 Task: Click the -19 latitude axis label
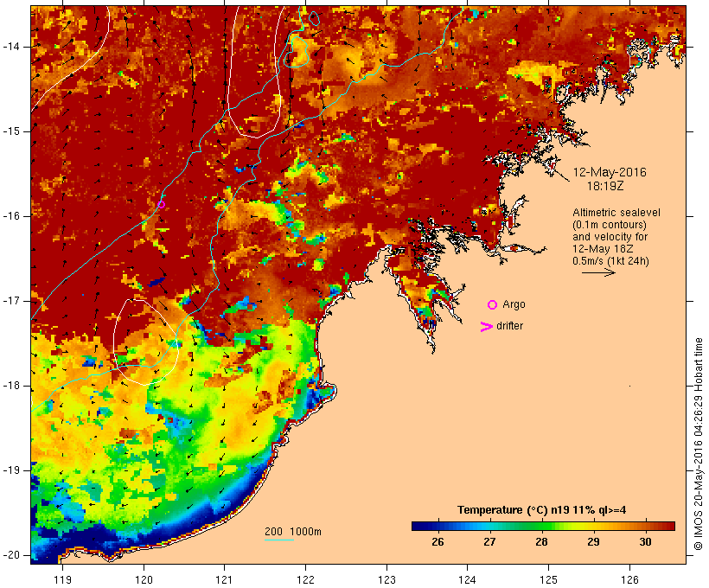tap(11, 470)
